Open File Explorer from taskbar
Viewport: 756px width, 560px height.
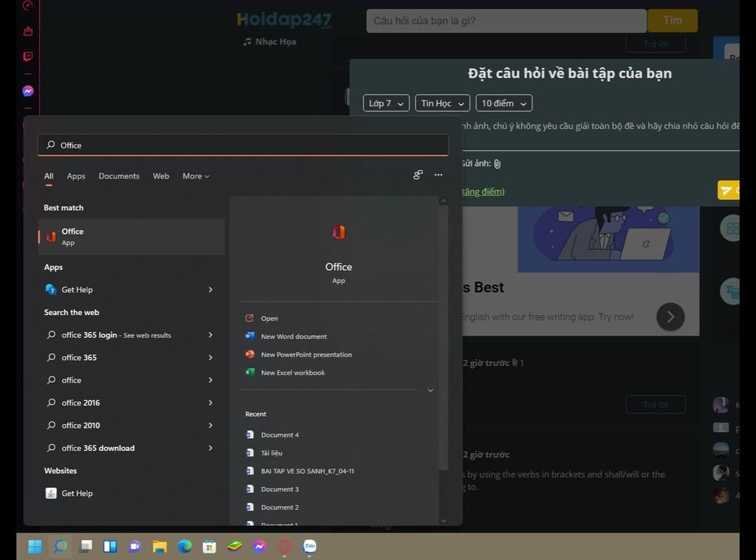[159, 546]
